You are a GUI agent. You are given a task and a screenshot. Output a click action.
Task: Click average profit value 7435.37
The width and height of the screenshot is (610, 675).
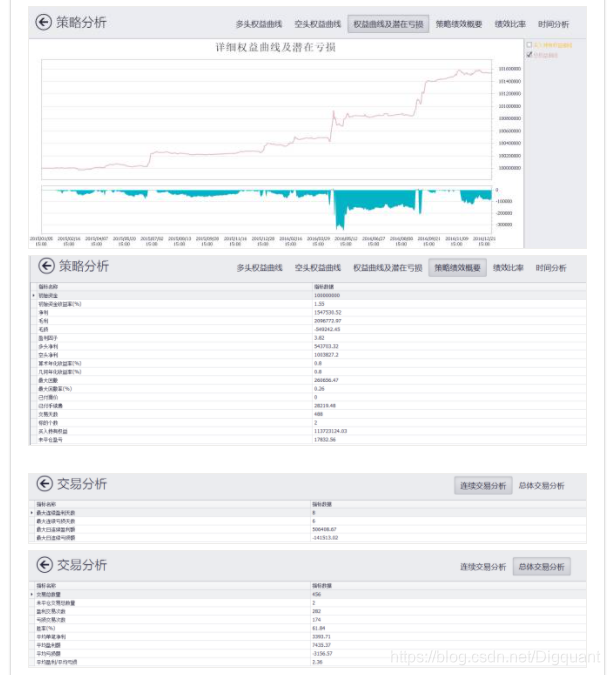(321, 645)
